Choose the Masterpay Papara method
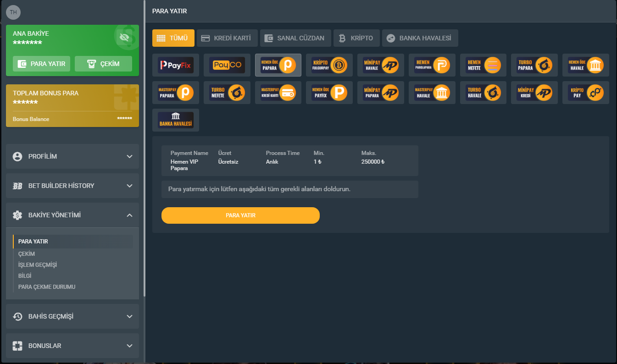This screenshot has width=617, height=364. point(176,93)
